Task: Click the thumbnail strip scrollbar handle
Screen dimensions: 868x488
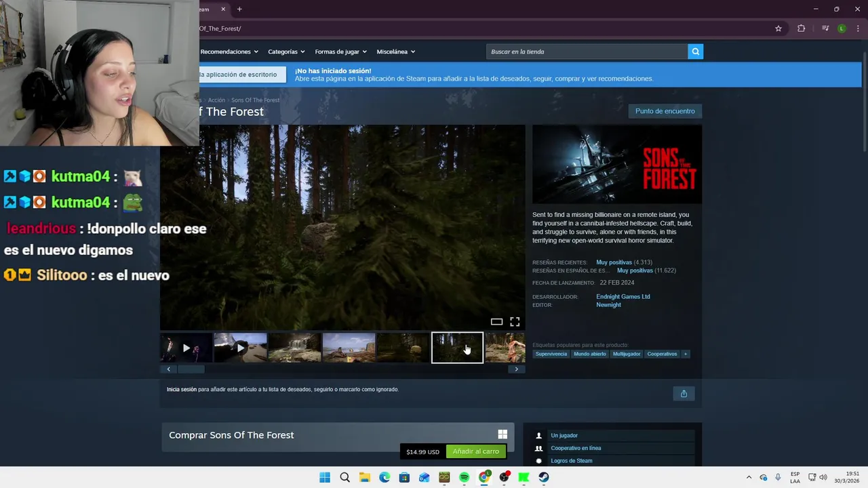Action: pyautogui.click(x=191, y=369)
